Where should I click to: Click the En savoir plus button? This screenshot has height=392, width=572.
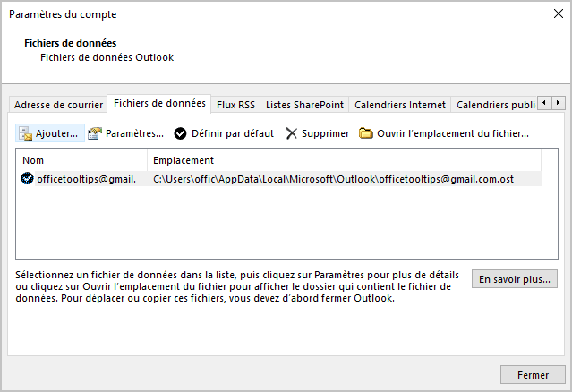pyautogui.click(x=515, y=279)
